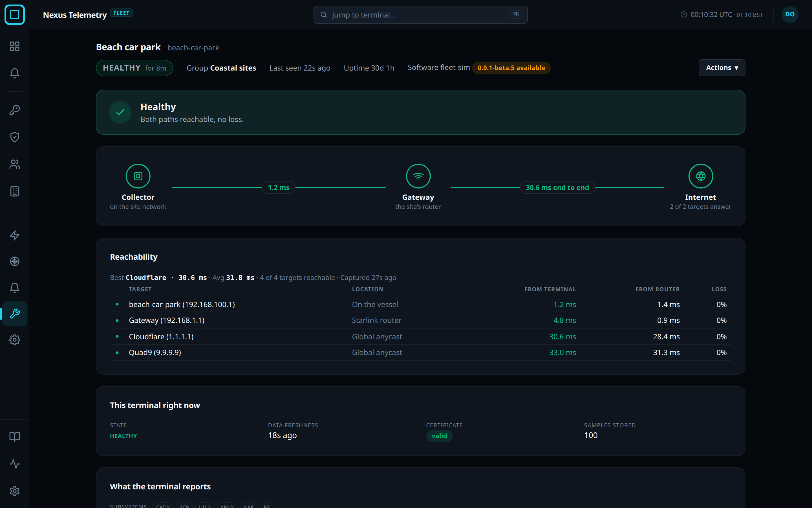Image resolution: width=812 pixels, height=508 pixels.
Task: Open the users icon in the sidebar
Action: [x=14, y=164]
